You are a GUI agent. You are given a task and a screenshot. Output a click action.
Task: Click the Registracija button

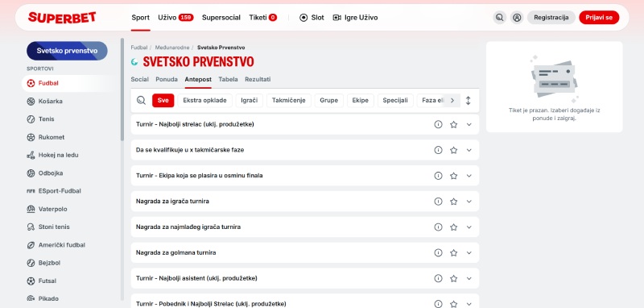(551, 18)
